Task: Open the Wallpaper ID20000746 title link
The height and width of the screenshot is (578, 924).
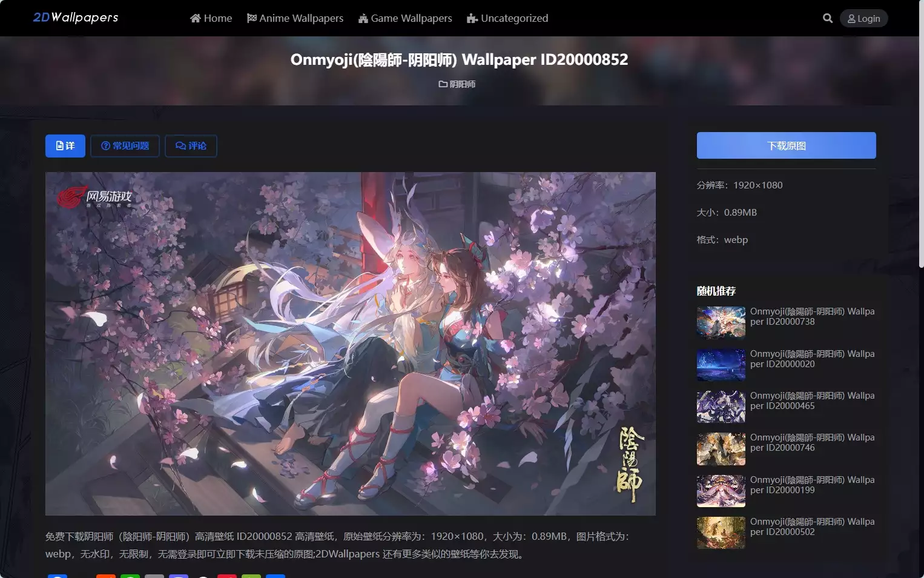Action: (813, 442)
